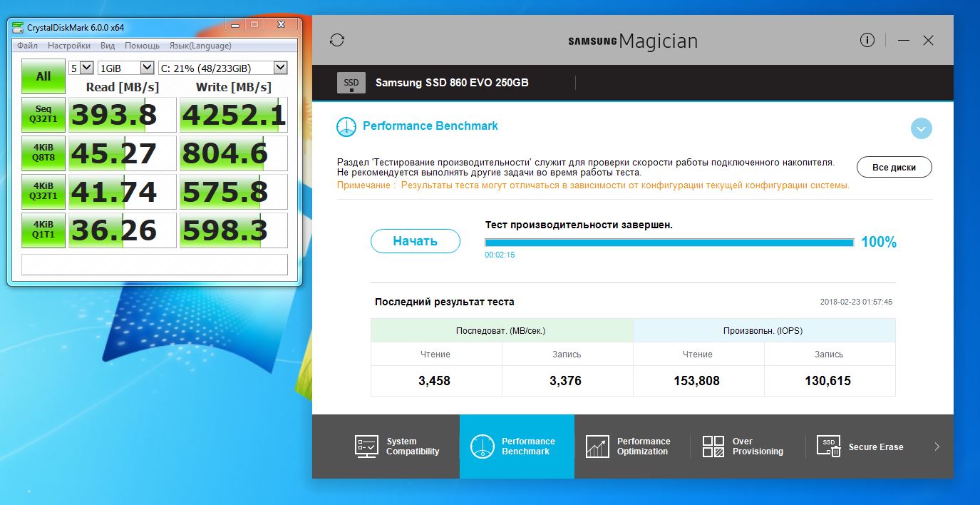Open the test count dropdown showing 5
The width and height of the screenshot is (980, 505).
click(x=81, y=68)
